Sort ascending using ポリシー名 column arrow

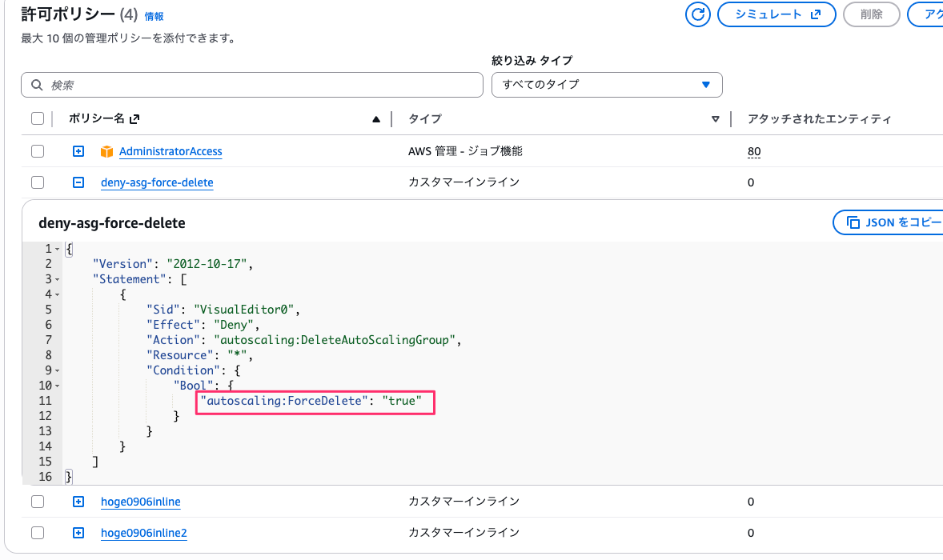coord(376,119)
